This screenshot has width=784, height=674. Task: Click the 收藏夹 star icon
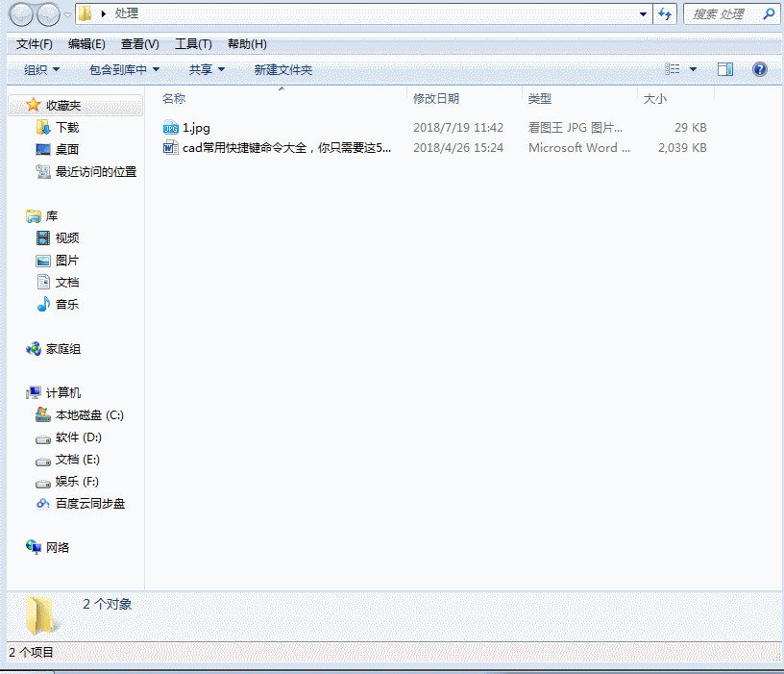(33, 105)
